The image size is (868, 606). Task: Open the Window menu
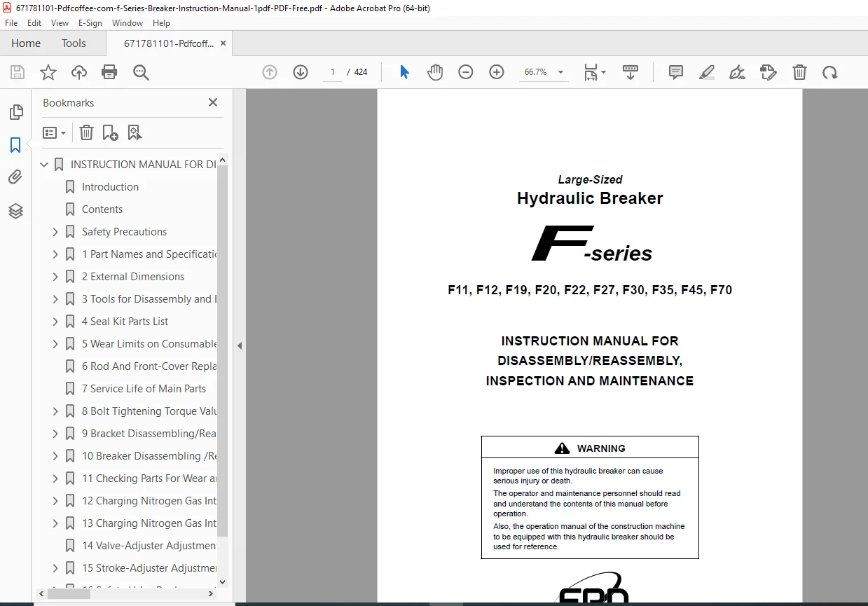tap(128, 23)
